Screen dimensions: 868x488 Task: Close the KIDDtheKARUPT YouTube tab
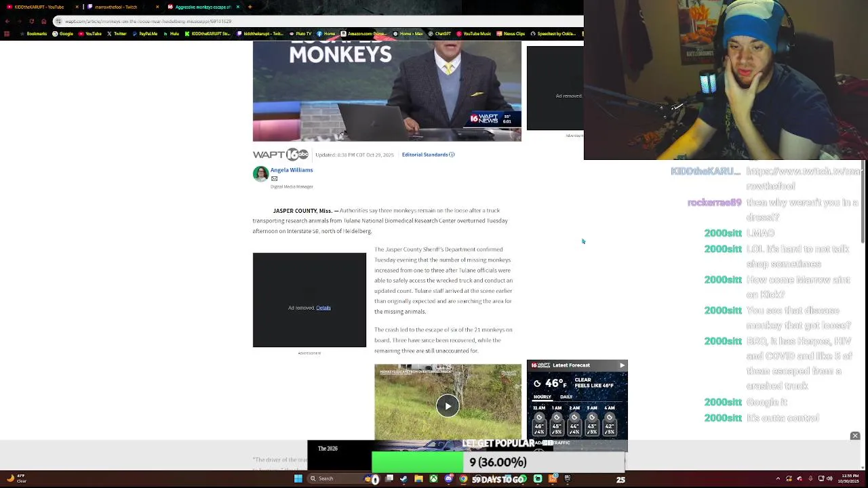click(77, 7)
